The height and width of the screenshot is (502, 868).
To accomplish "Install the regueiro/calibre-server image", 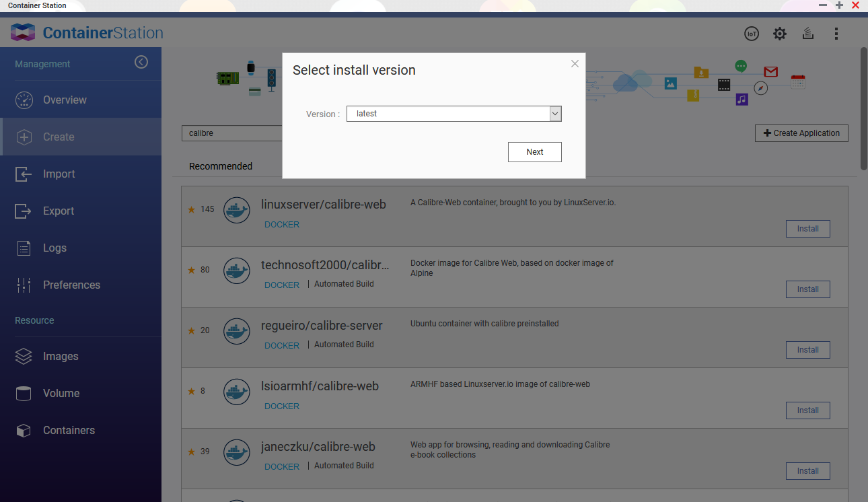I will point(807,350).
